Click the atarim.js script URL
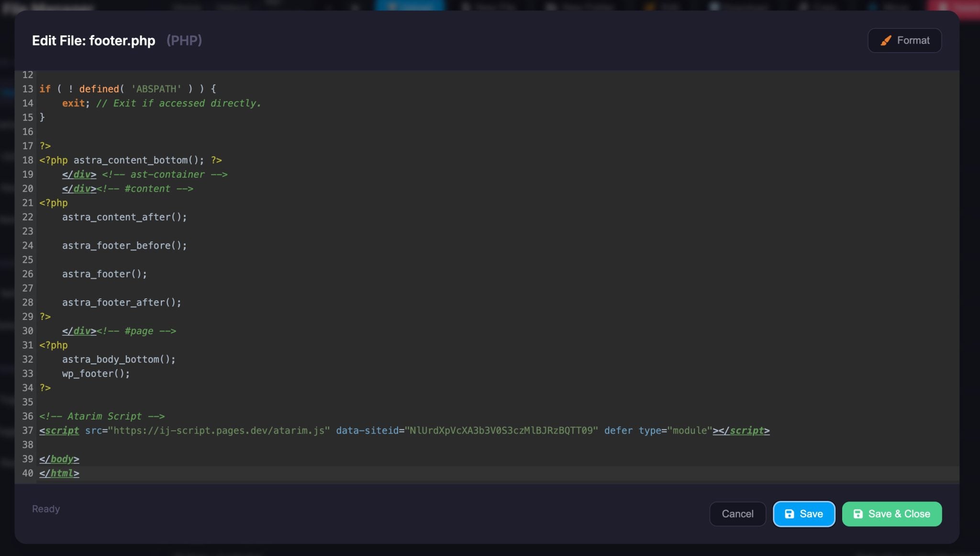 click(x=219, y=431)
